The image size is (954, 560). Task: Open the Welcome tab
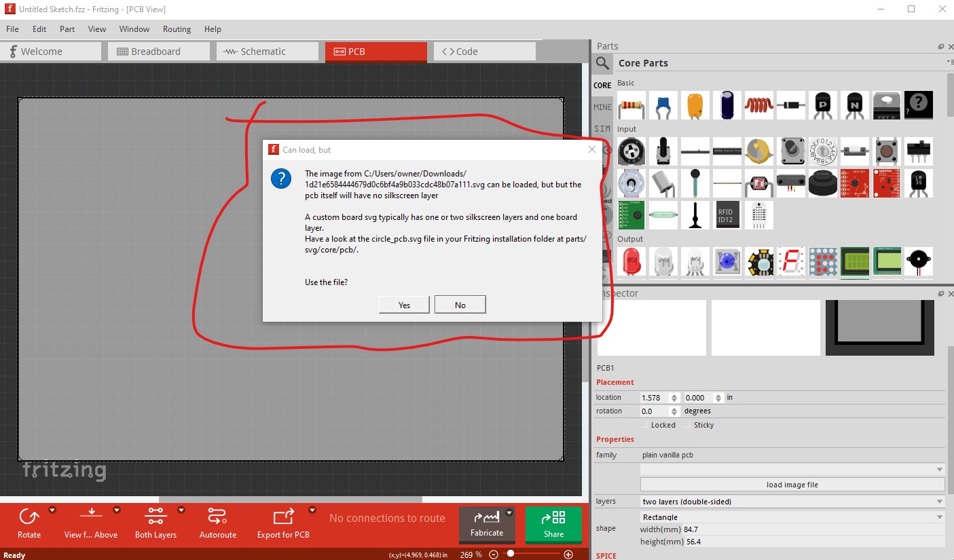click(x=50, y=52)
